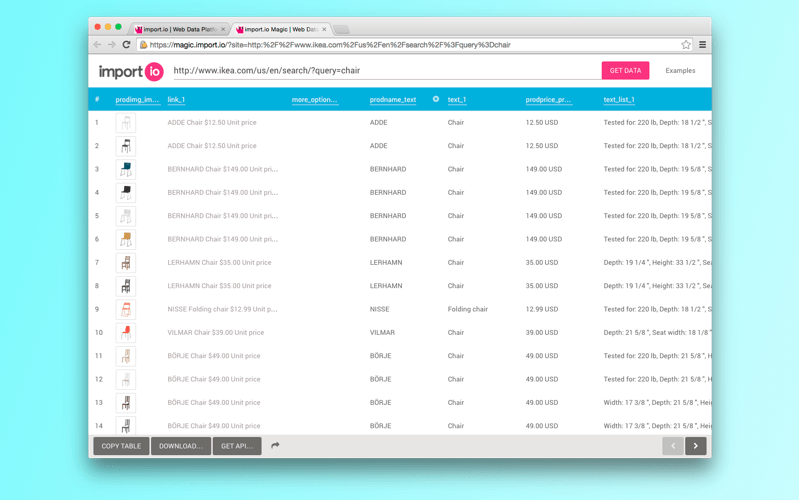
Task: Open the LERHAMN thumbnail in row 7
Action: (126, 263)
